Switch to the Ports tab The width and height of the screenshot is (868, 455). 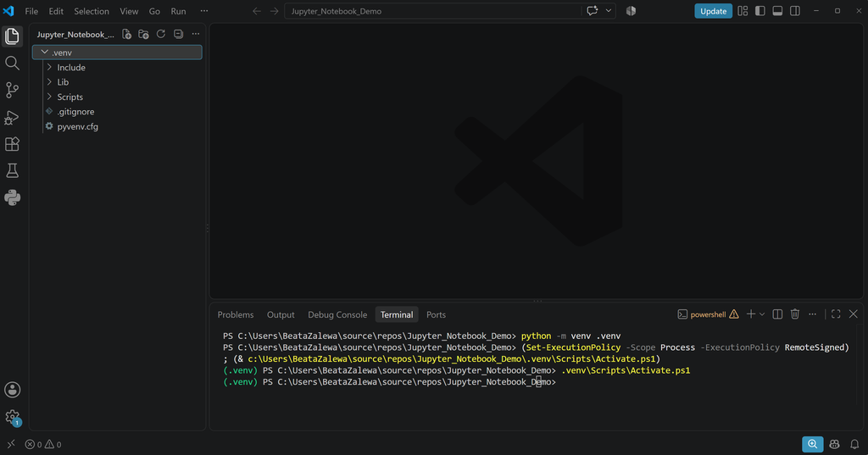click(436, 314)
